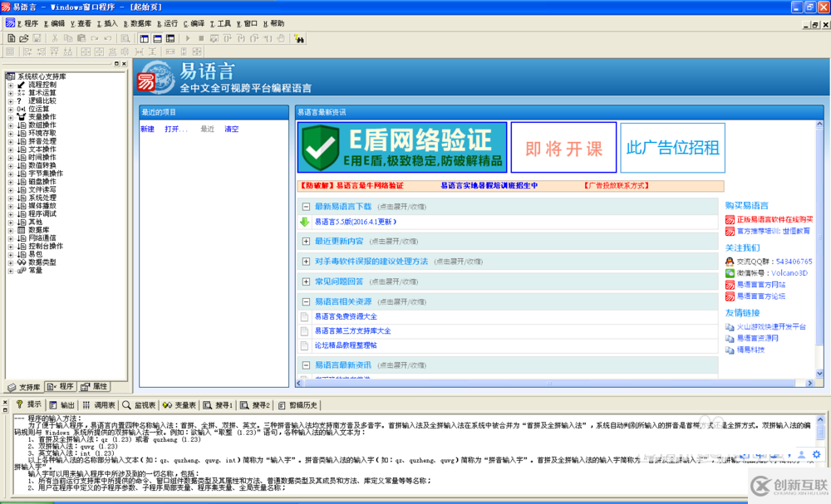831x504 pixels.
Task: Click the document icon beside 易语言免费资源大全
Action: click(305, 316)
